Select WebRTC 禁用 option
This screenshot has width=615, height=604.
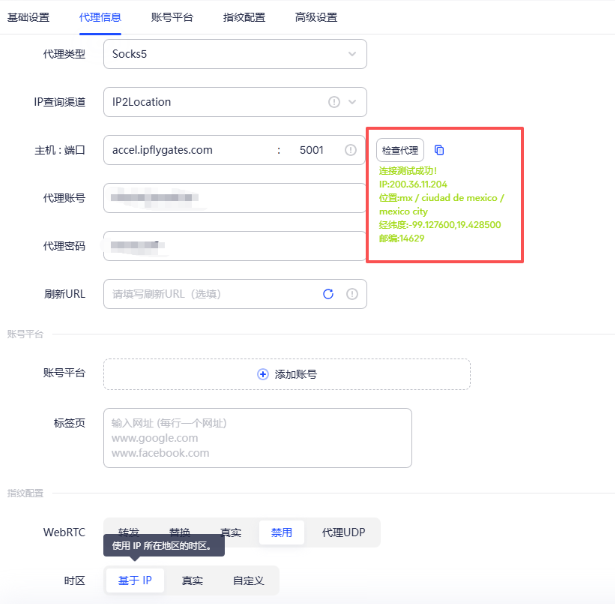click(x=282, y=532)
